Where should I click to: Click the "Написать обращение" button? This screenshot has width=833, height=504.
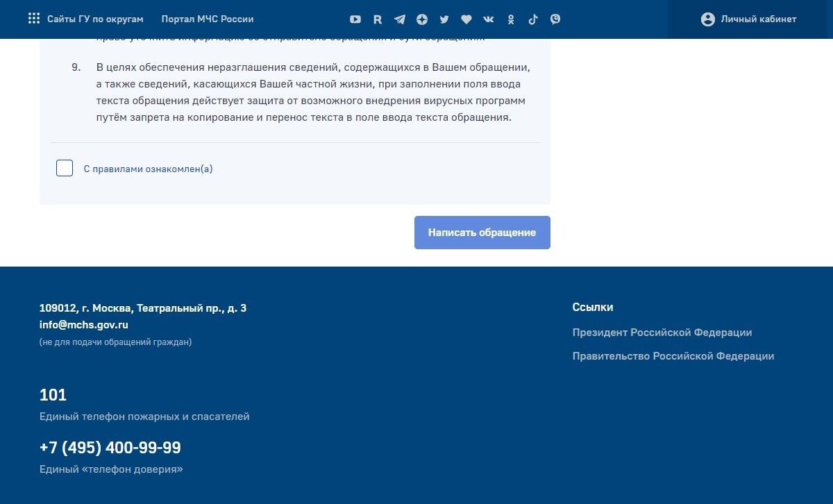482,233
